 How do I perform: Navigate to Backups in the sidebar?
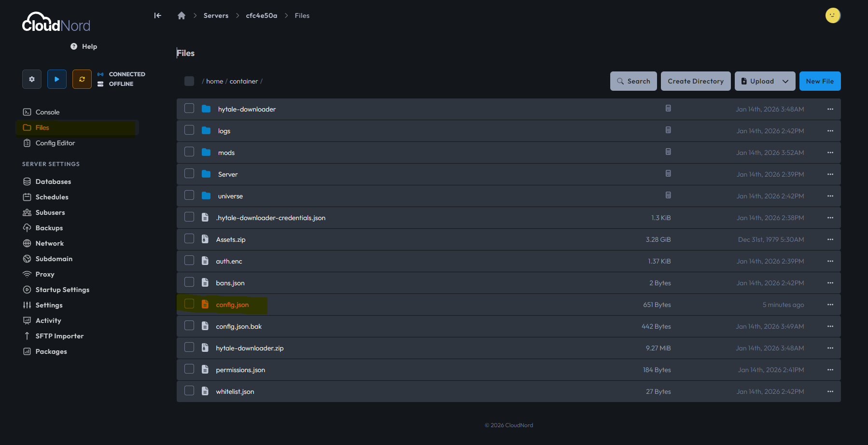tap(49, 228)
